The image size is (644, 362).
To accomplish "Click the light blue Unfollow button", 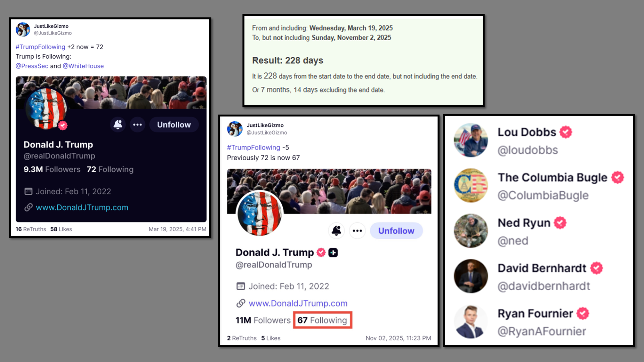I will click(396, 231).
